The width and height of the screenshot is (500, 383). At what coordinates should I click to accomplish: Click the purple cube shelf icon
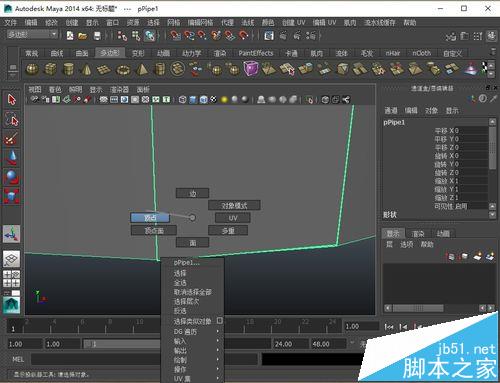[x=251, y=69]
